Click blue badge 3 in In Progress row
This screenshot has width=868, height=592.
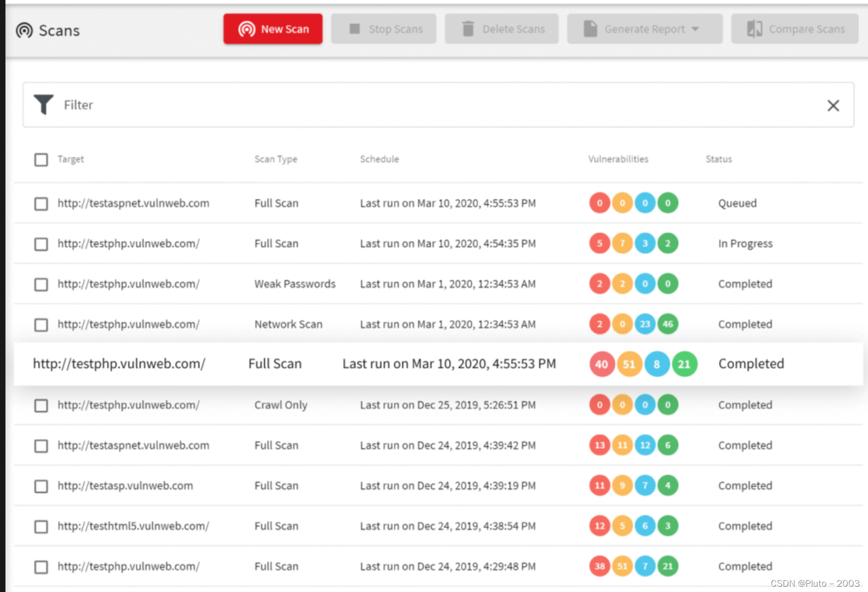tap(645, 244)
